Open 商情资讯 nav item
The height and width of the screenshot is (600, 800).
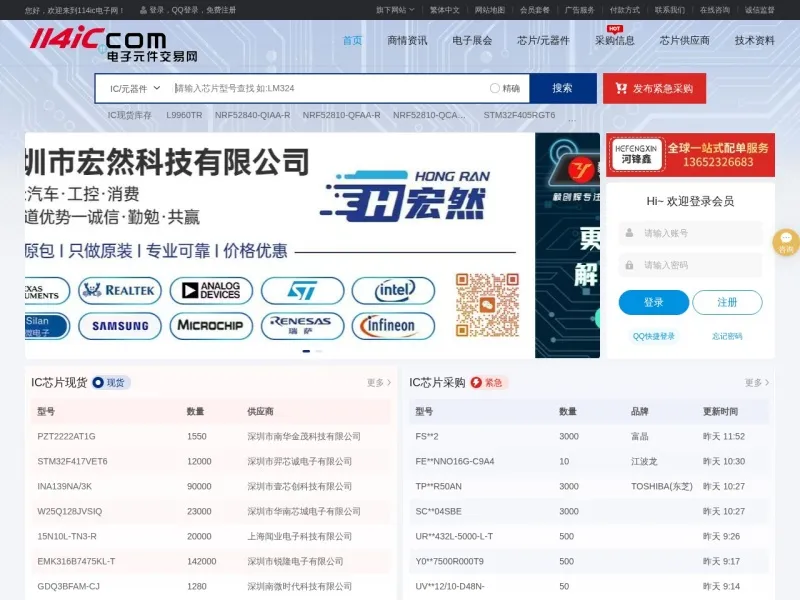pos(407,40)
